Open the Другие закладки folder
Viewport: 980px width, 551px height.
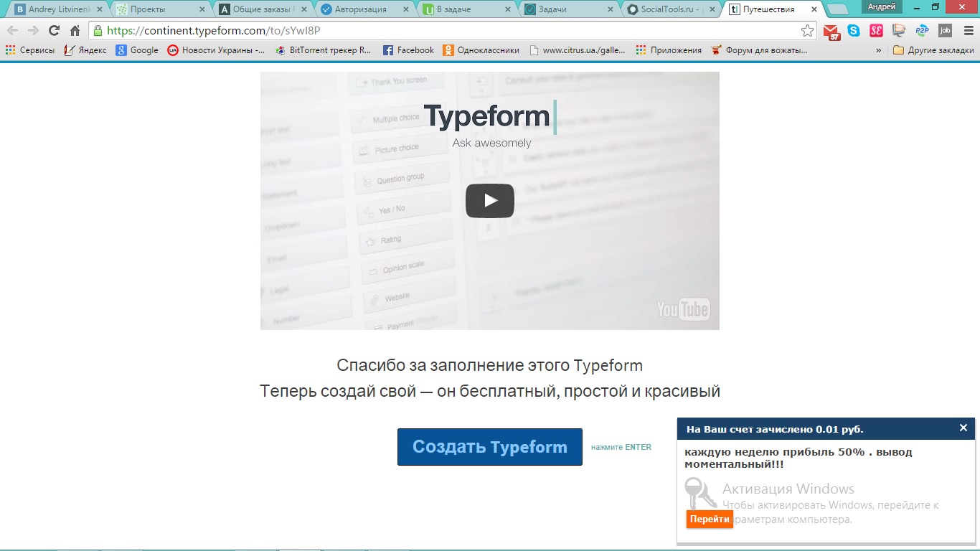(933, 50)
